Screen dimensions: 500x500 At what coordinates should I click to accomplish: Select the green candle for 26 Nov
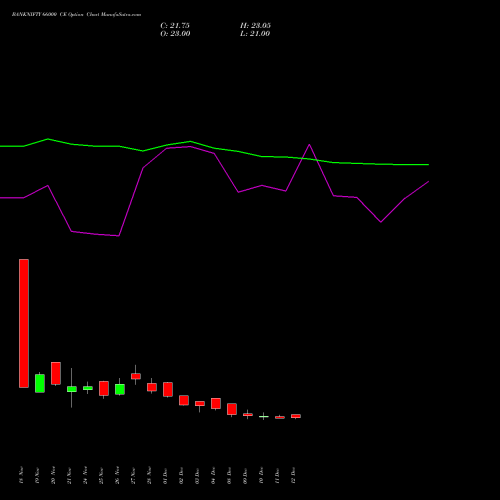[x=120, y=389]
